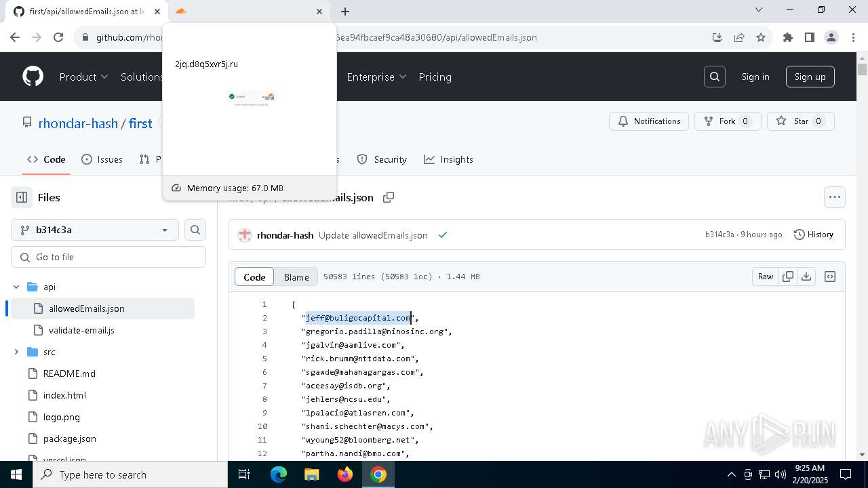Image resolution: width=868 pixels, height=488 pixels.
Task: Star the repository
Action: [801, 121]
